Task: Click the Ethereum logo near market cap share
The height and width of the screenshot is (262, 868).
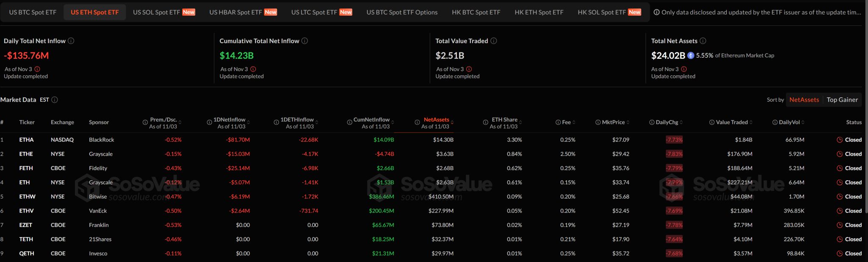Action: pos(690,55)
